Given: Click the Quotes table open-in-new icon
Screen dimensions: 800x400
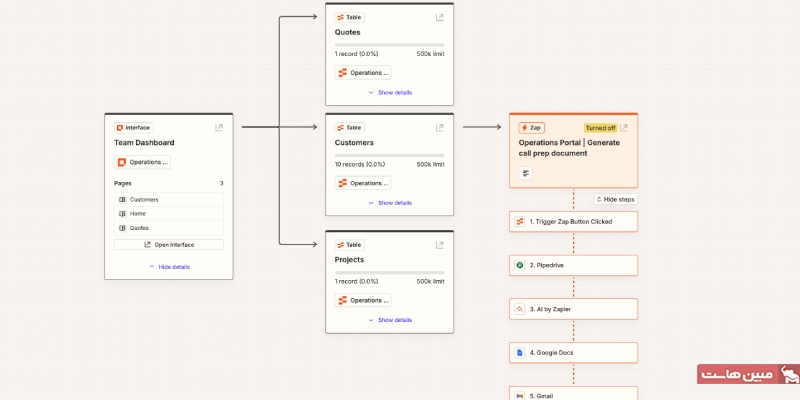Looking at the screenshot, I should 439,17.
